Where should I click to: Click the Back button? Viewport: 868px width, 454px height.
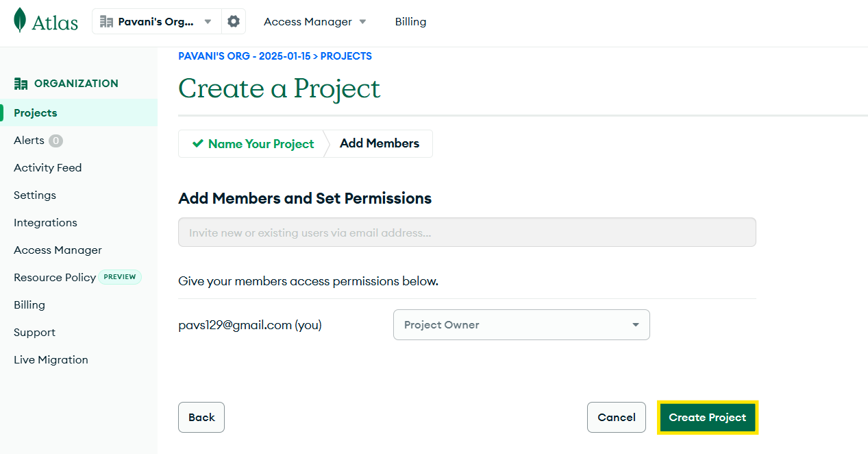tap(201, 417)
